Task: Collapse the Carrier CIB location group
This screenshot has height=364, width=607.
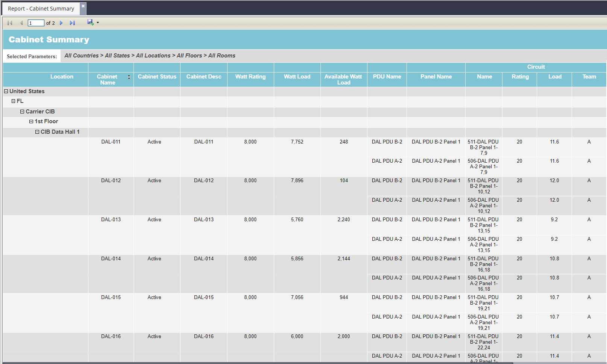Action: click(x=22, y=112)
